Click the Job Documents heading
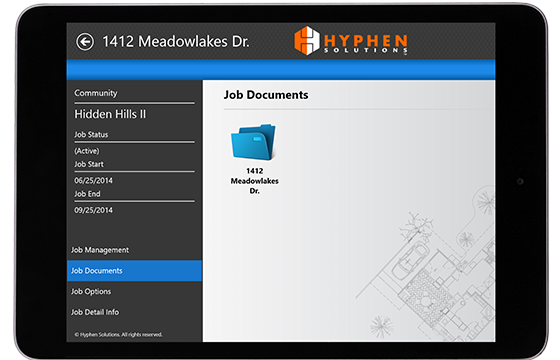Image resolution: width=560 pixels, height=360 pixels. click(266, 95)
